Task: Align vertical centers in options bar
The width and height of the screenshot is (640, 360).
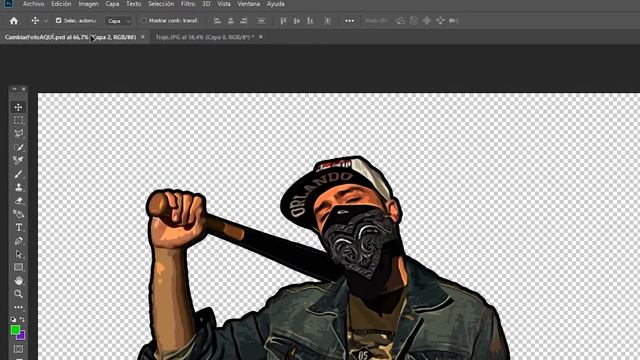Action: pyautogui.click(x=297, y=20)
